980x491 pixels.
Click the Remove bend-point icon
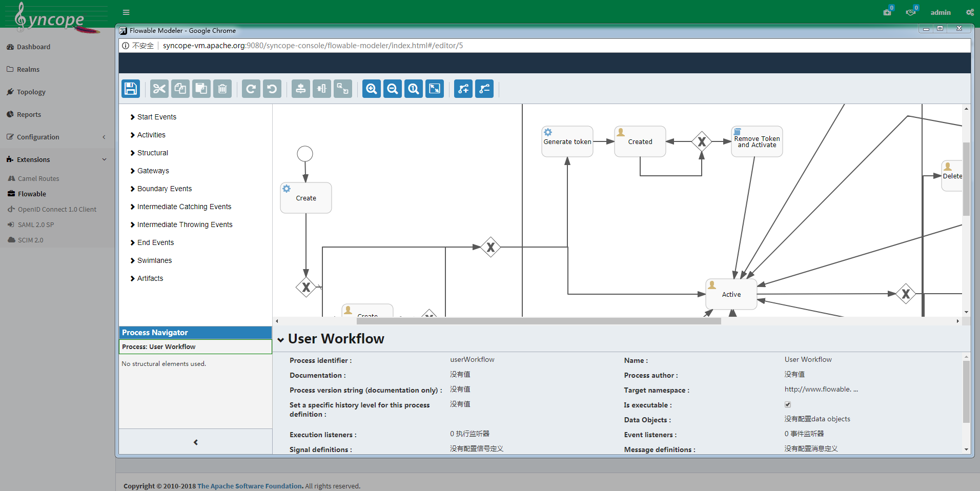(484, 89)
